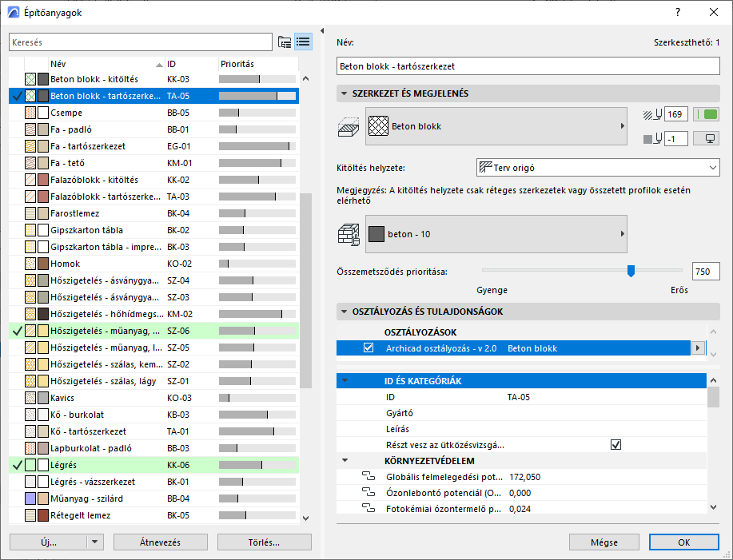Image resolution: width=733 pixels, height=560 pixels.
Task: Click the Törlés... button
Action: click(x=264, y=542)
